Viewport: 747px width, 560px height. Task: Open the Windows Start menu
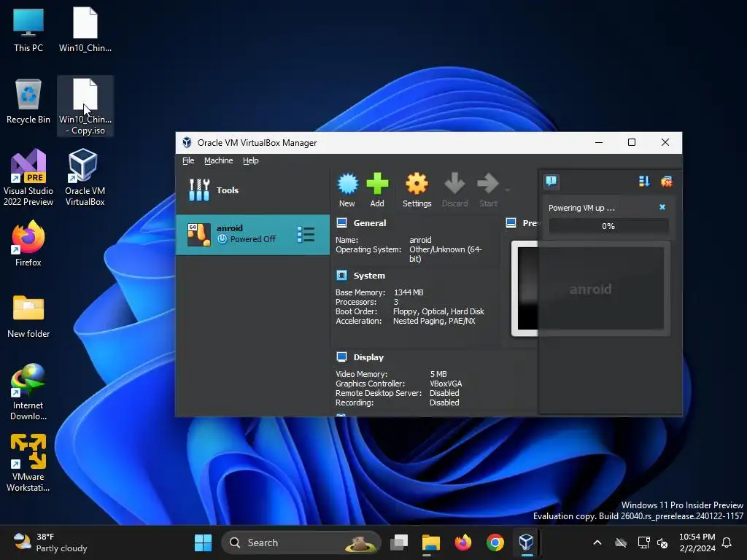click(204, 542)
